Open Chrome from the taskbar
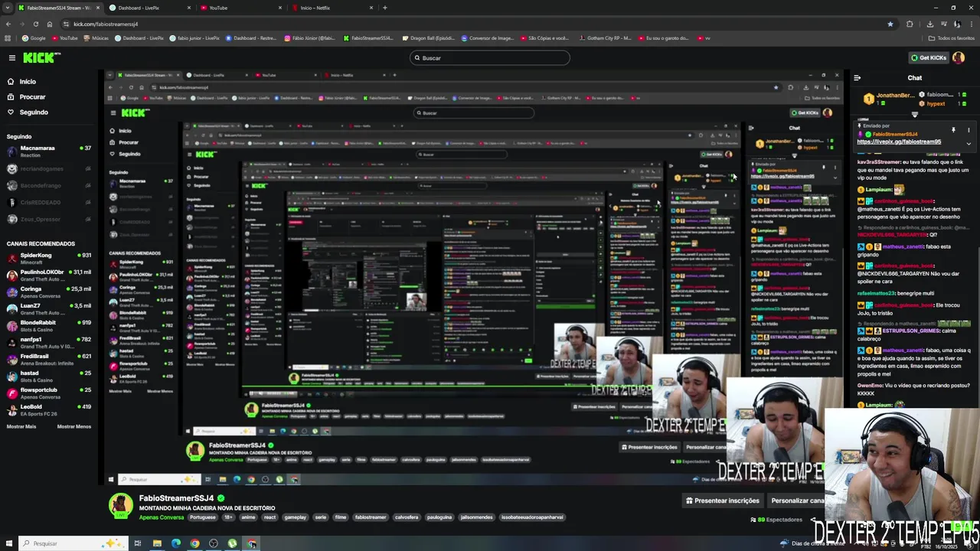 pos(194,543)
